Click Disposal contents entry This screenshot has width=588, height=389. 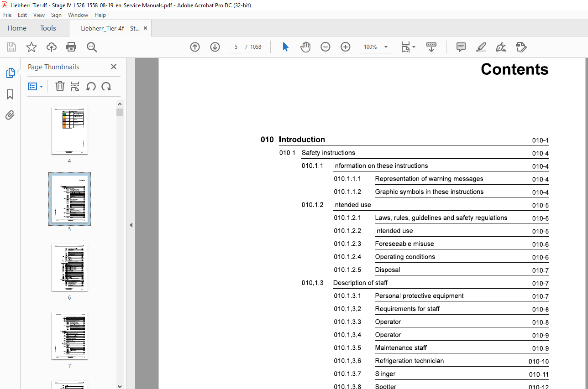[x=388, y=270]
